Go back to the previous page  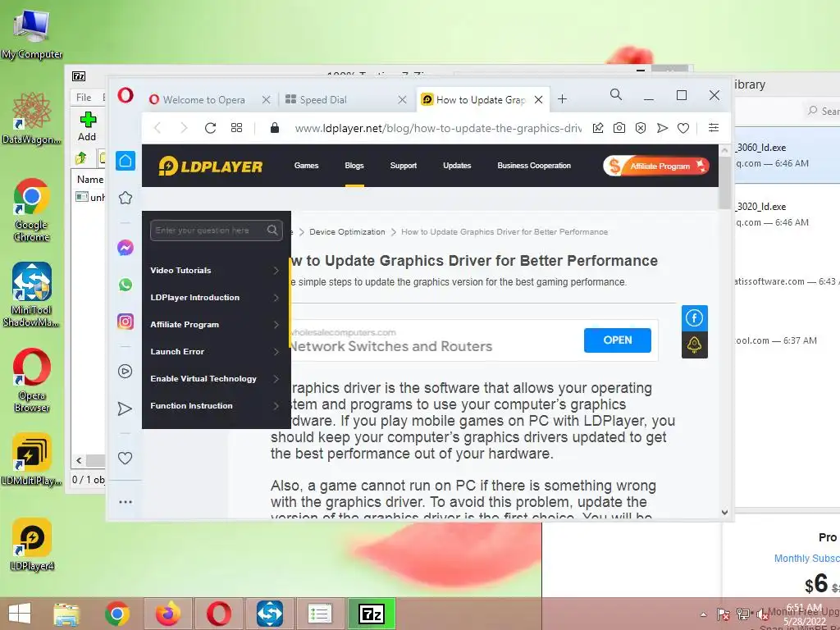[157, 128]
